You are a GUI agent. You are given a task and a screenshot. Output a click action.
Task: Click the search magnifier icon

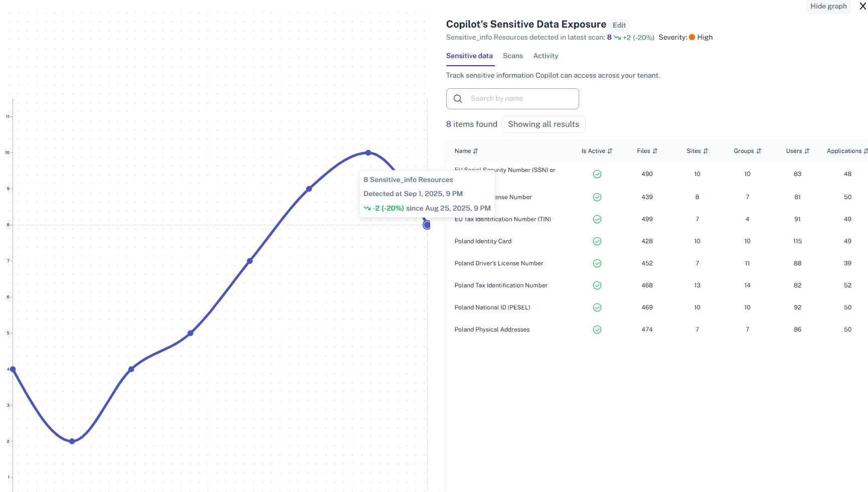pyautogui.click(x=458, y=99)
